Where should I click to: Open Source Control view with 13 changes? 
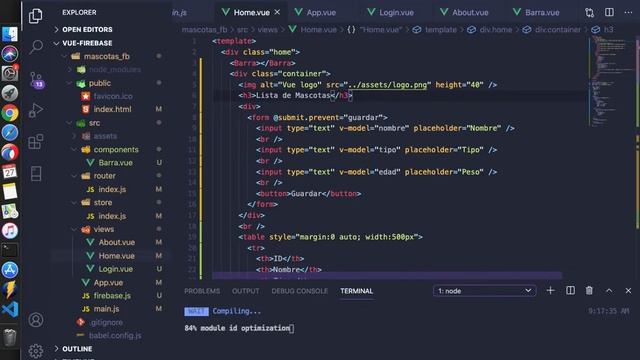point(36,80)
